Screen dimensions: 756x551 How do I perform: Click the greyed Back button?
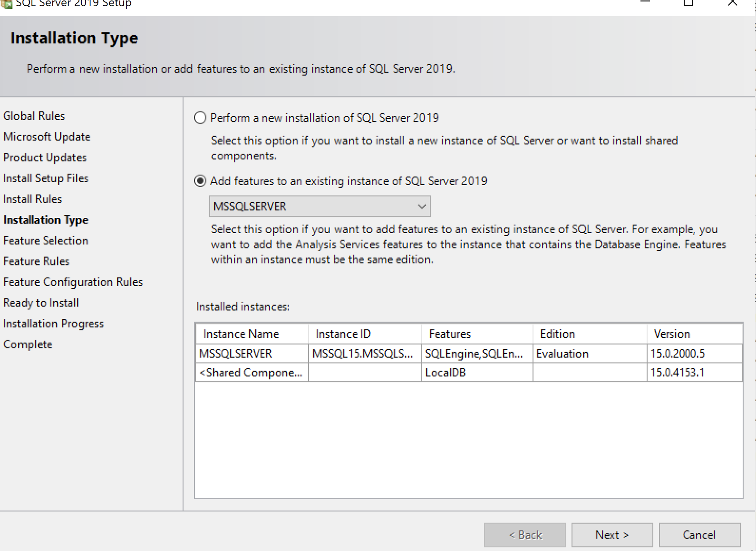[525, 535]
